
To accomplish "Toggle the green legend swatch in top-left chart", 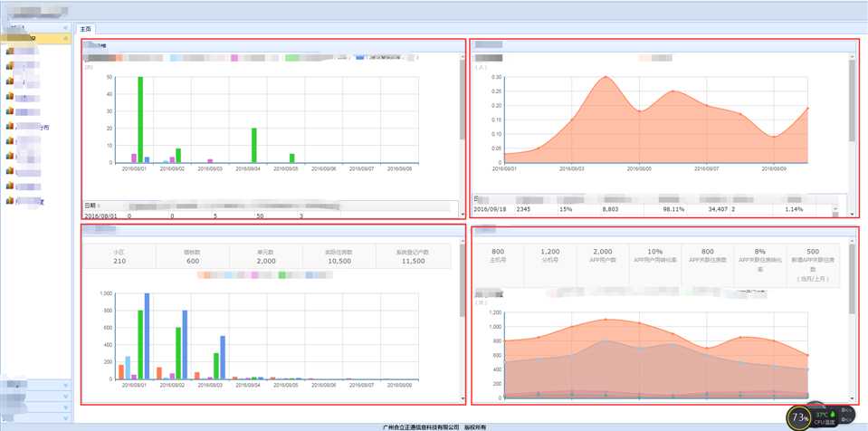I will (291, 58).
